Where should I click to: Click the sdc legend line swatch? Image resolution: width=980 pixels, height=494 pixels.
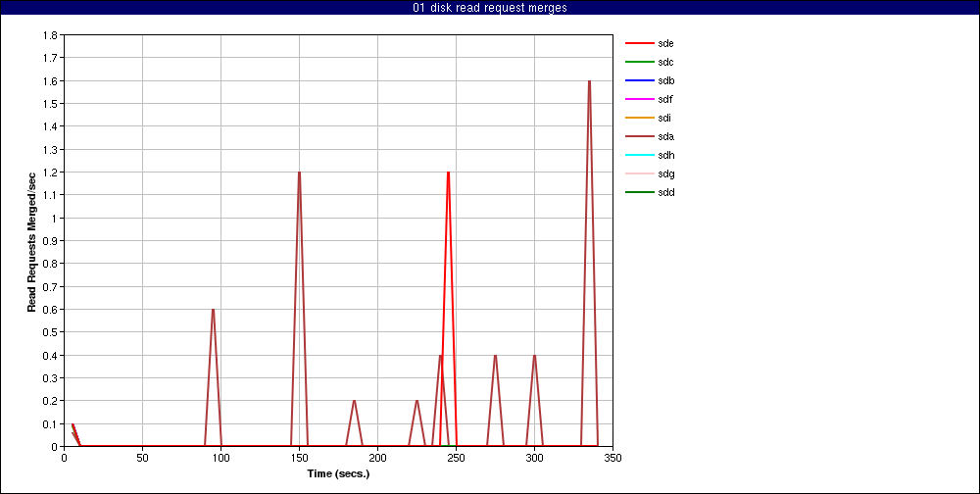point(639,62)
